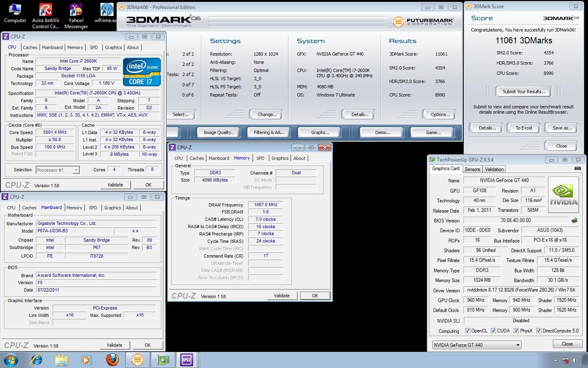Click GPU-Z screenshot camera icon
This screenshot has height=368, width=588.
[x=577, y=168]
